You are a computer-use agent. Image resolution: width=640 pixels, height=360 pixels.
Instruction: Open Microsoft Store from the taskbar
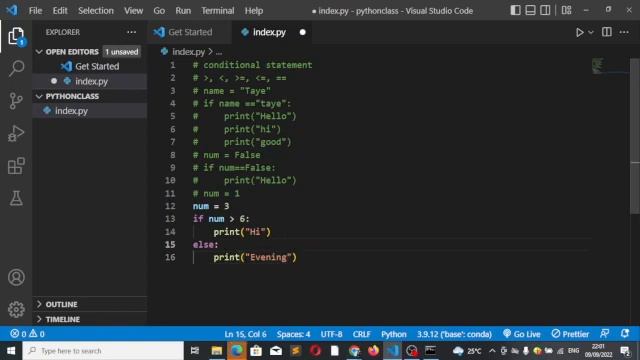pyautogui.click(x=256, y=351)
